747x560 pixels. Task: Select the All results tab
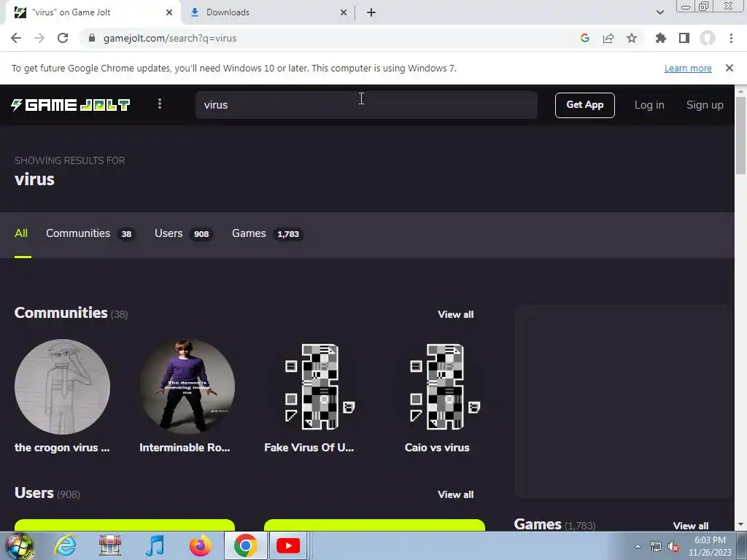tap(21, 233)
